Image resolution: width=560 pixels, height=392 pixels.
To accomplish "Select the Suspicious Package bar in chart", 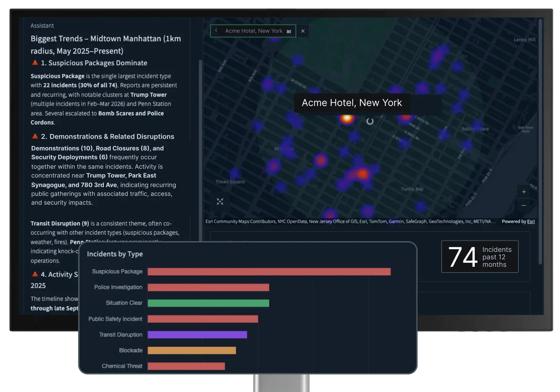I will 269,272.
